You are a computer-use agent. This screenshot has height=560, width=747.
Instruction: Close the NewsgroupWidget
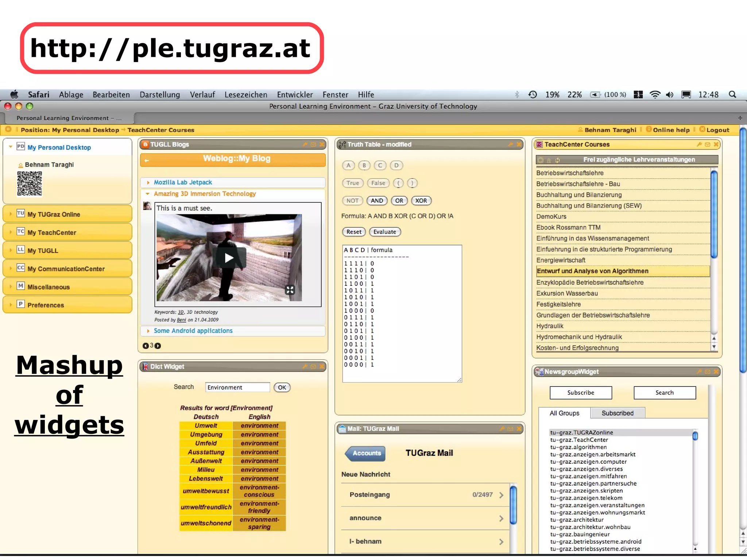[x=716, y=372]
